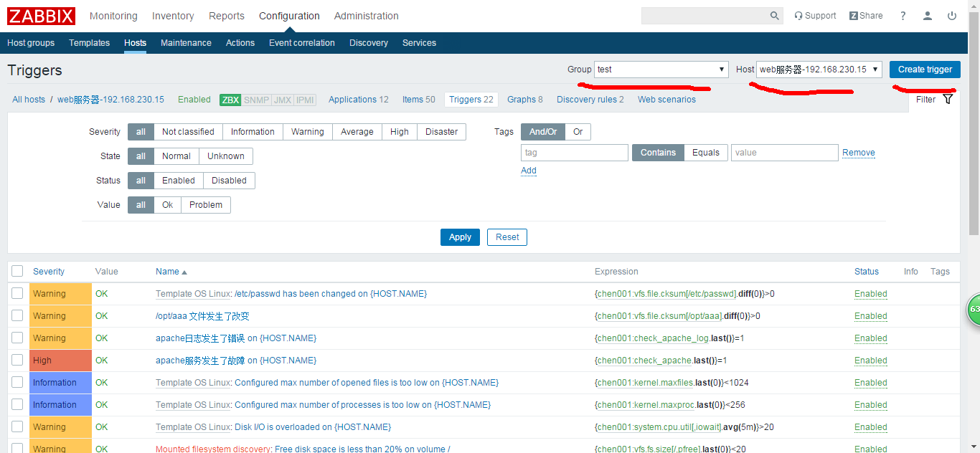Choose Equals tag operator
The image size is (980, 453).
pos(706,153)
